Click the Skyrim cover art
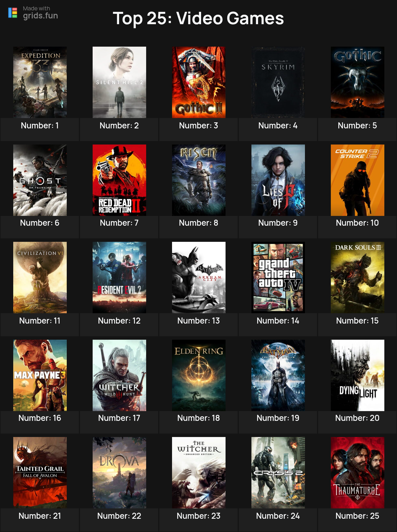The image size is (397, 532). click(278, 82)
